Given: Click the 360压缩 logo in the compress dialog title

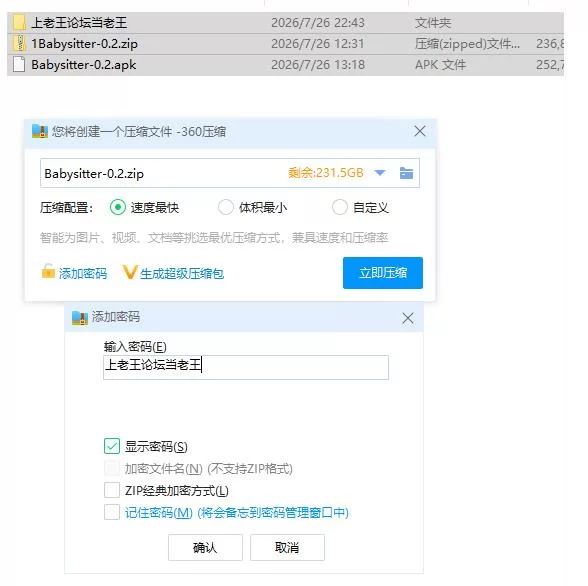Looking at the screenshot, I should [x=40, y=131].
